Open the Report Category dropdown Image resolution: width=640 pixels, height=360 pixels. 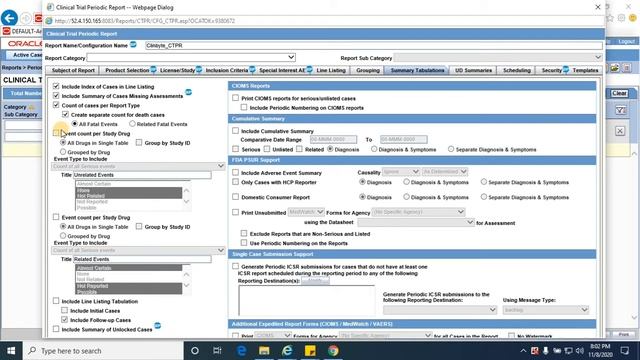[x=191, y=57]
